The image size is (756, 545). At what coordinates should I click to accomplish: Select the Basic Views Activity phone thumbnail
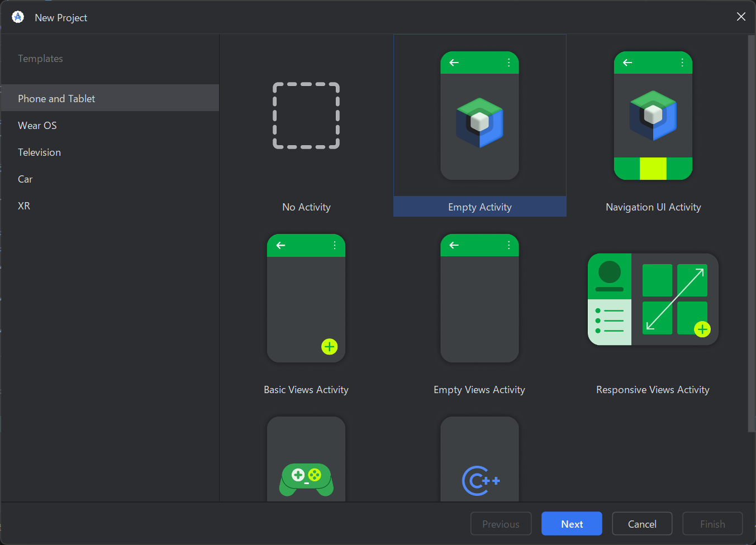click(306, 298)
